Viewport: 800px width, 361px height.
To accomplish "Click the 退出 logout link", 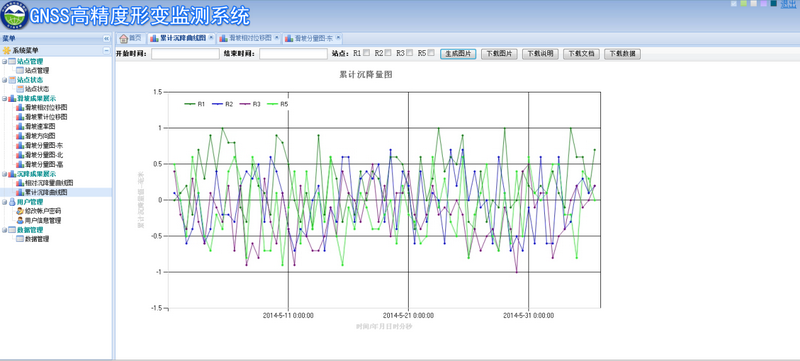I will pyautogui.click(x=788, y=4).
